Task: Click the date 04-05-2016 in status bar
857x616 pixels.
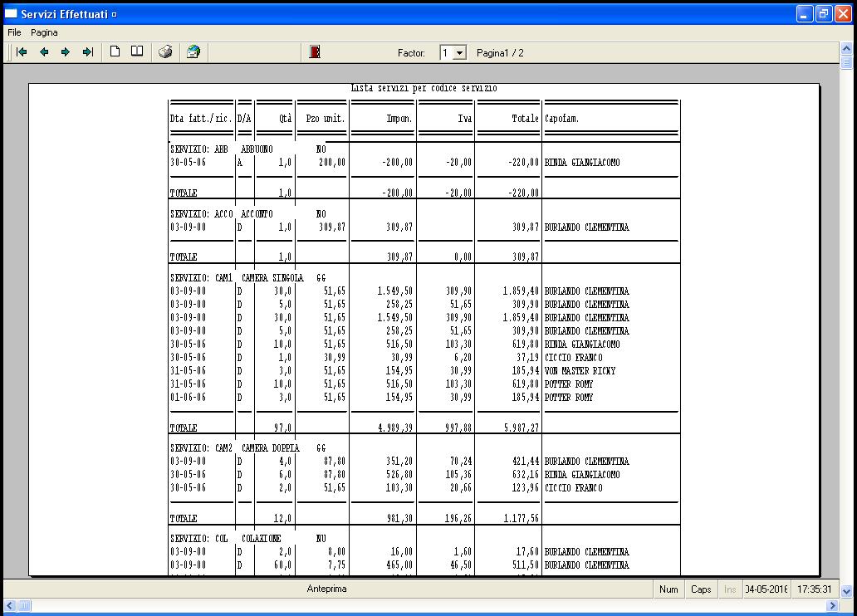Action: click(766, 589)
